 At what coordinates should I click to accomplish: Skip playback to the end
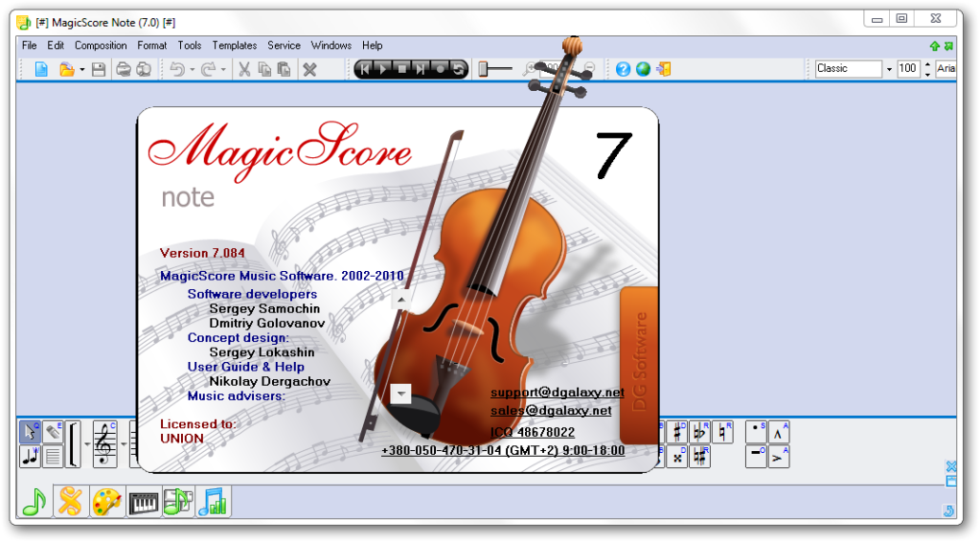[x=422, y=69]
